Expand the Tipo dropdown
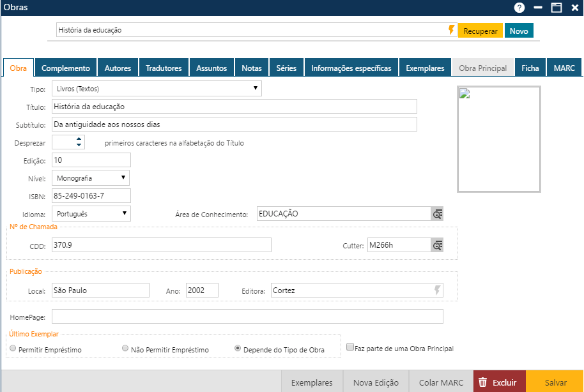 click(x=156, y=89)
